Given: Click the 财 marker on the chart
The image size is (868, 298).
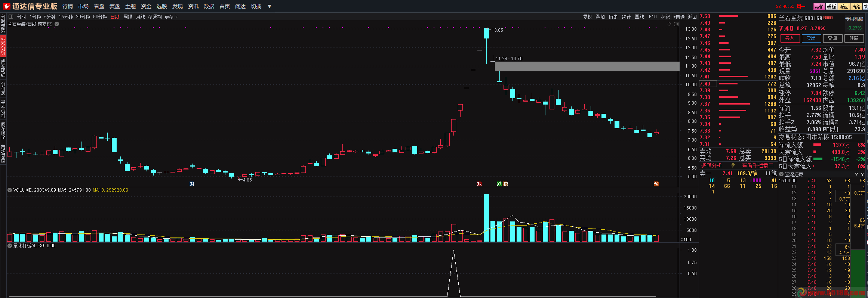Looking at the screenshot, I should coord(192,184).
